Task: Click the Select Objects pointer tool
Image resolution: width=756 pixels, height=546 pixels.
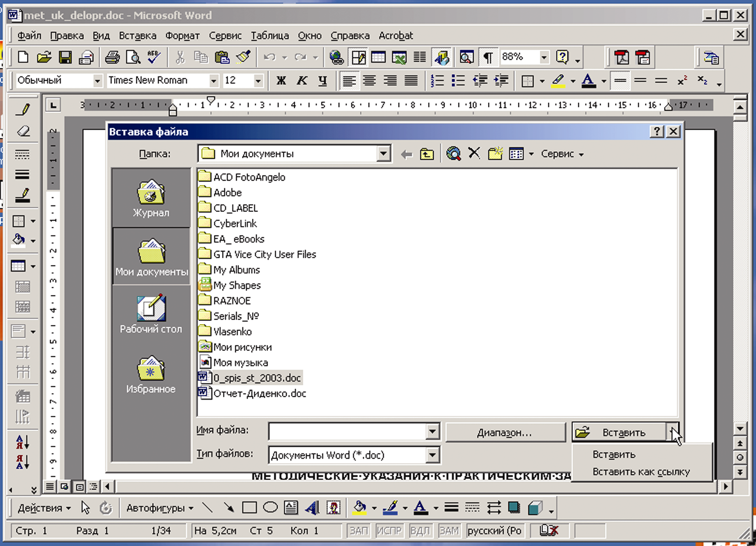Action: 86,508
